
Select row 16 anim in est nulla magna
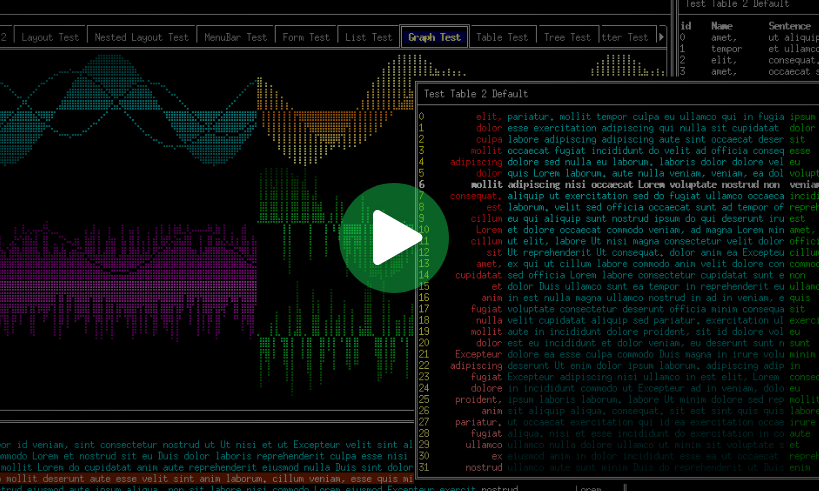[x=618, y=298]
